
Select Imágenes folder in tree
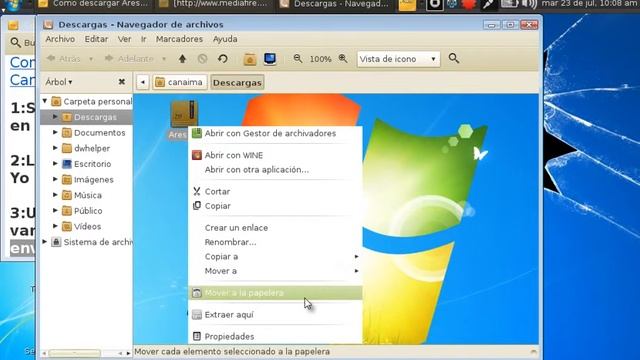click(x=88, y=180)
